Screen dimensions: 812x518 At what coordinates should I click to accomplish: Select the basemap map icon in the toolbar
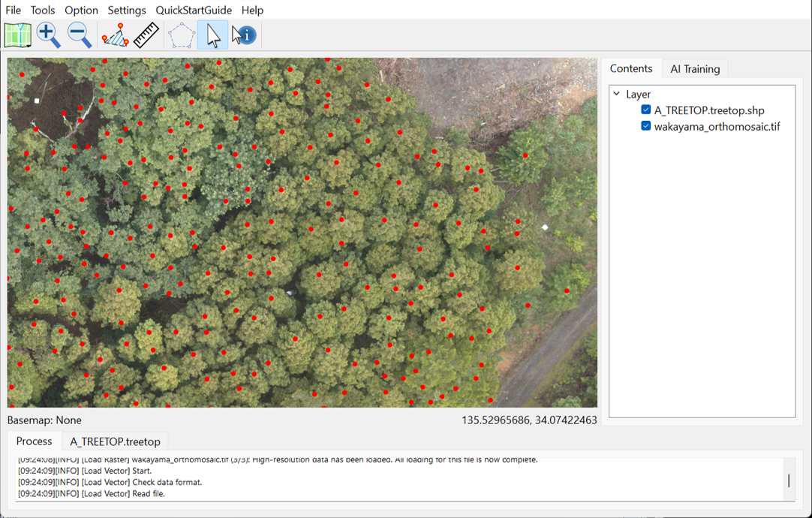coord(17,35)
